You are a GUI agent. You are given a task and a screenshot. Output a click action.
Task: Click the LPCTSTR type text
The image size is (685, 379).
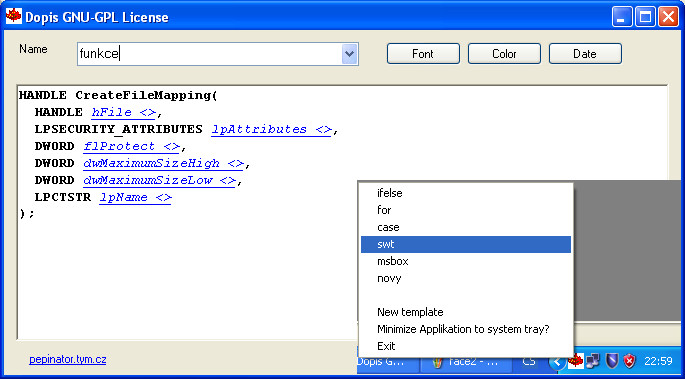(62, 197)
